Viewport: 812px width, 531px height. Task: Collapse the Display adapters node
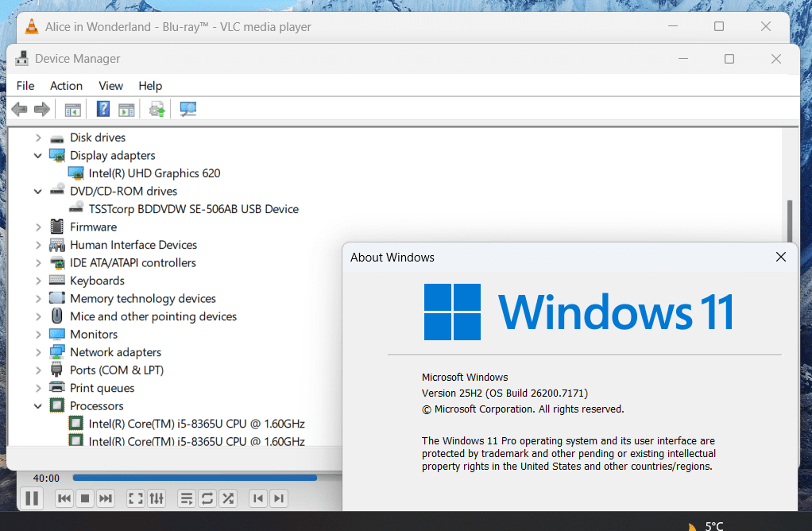click(x=38, y=156)
